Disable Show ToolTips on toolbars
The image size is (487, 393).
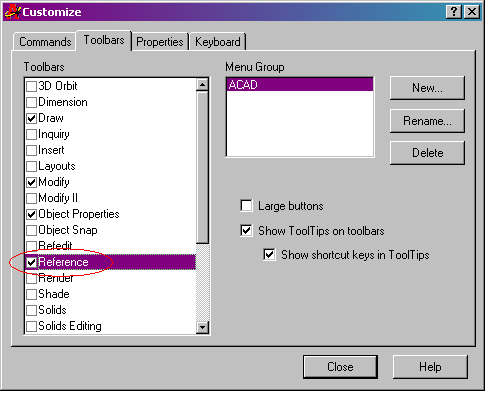point(246,231)
